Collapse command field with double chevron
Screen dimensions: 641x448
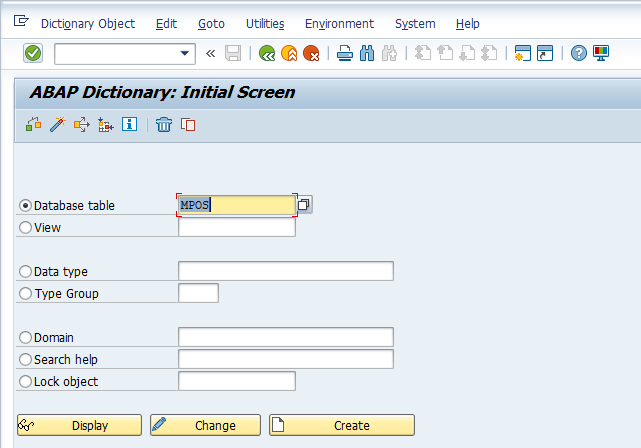tap(211, 54)
